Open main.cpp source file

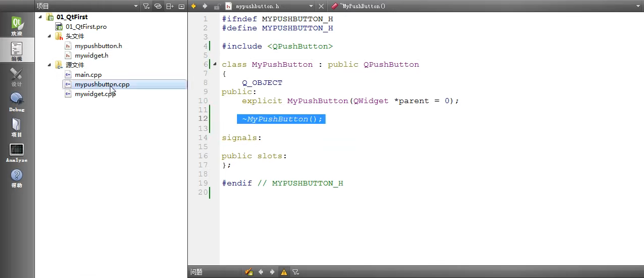88,74
